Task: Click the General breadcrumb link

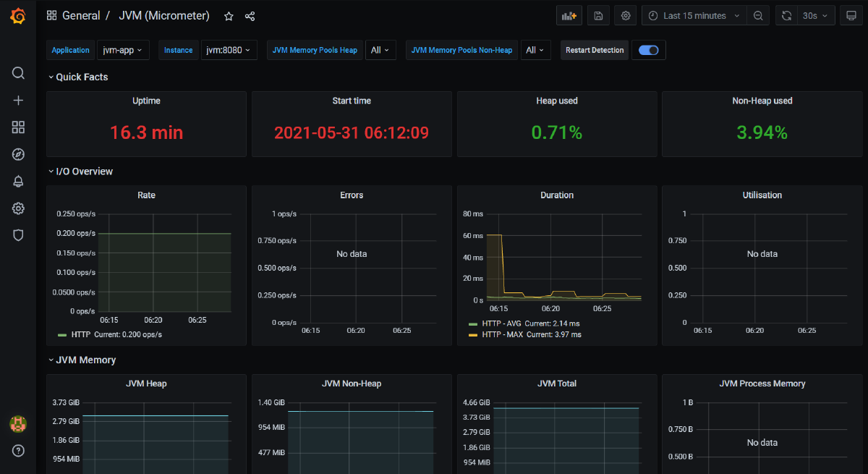Action: [81, 16]
